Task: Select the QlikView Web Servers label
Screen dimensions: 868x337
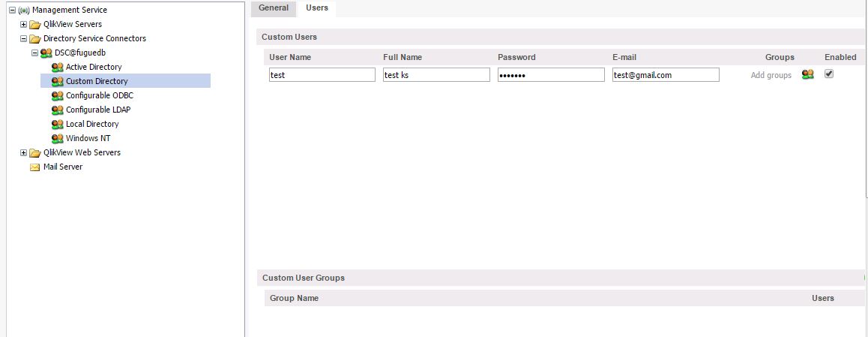Action: (82, 152)
